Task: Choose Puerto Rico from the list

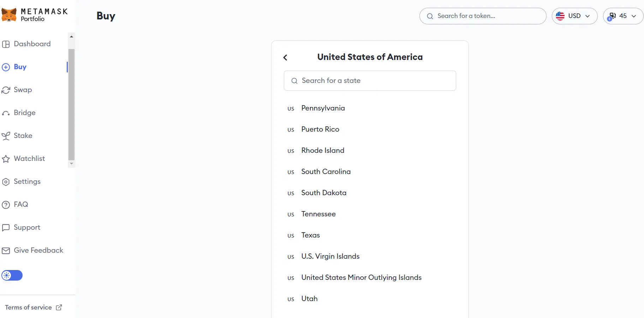Action: coord(320,130)
